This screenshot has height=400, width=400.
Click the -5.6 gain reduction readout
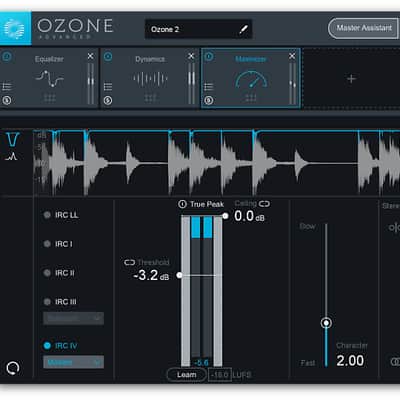(201, 363)
